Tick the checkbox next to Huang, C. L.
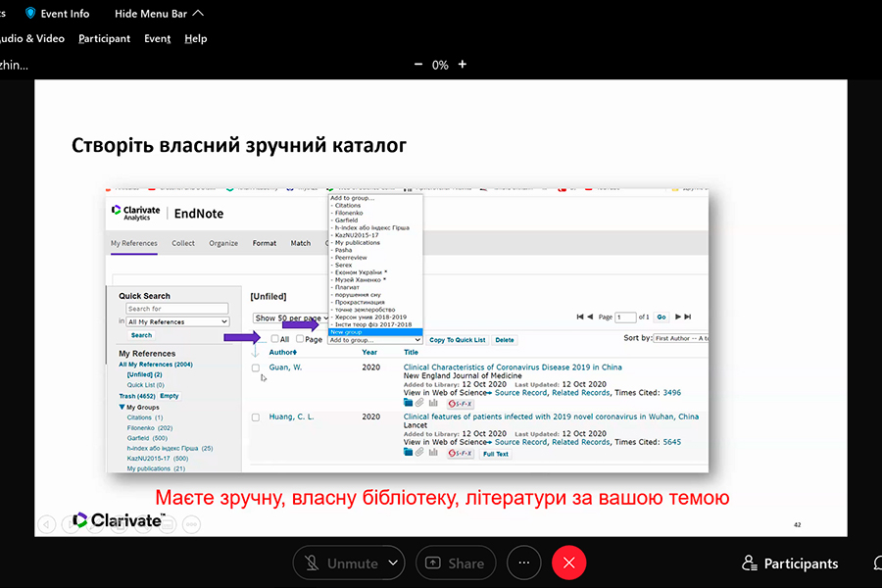The width and height of the screenshot is (882, 588). 256,417
